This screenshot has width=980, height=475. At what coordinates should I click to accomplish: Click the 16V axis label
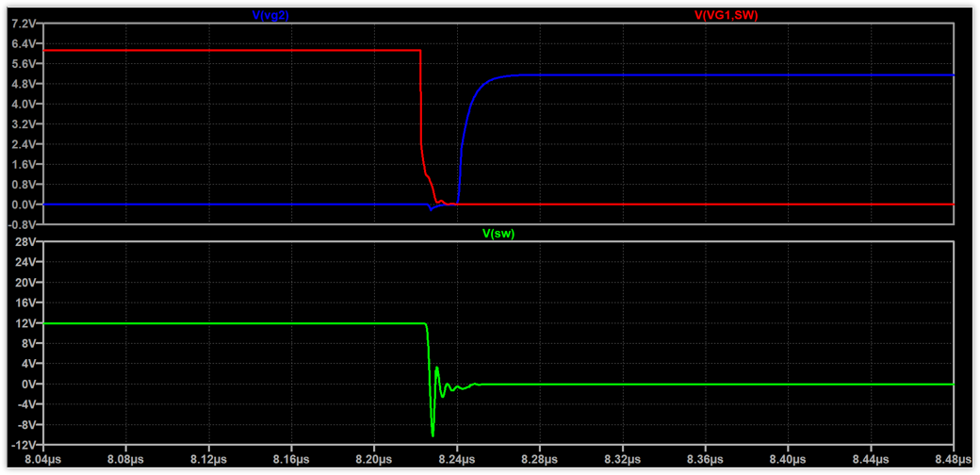(27, 303)
